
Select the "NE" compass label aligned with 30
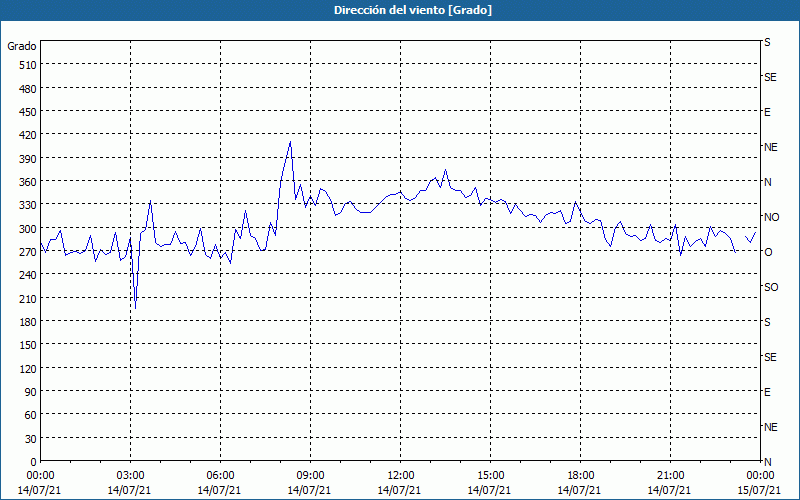point(771,427)
